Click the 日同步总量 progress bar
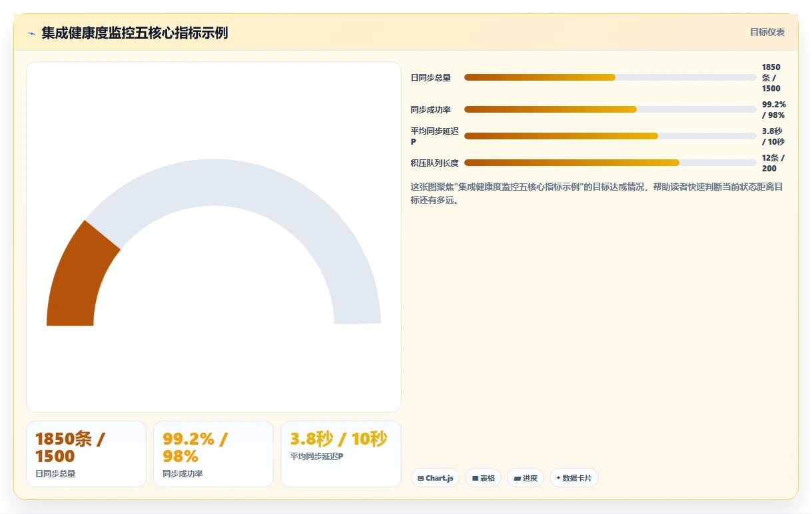The height and width of the screenshot is (514, 812). (x=610, y=77)
